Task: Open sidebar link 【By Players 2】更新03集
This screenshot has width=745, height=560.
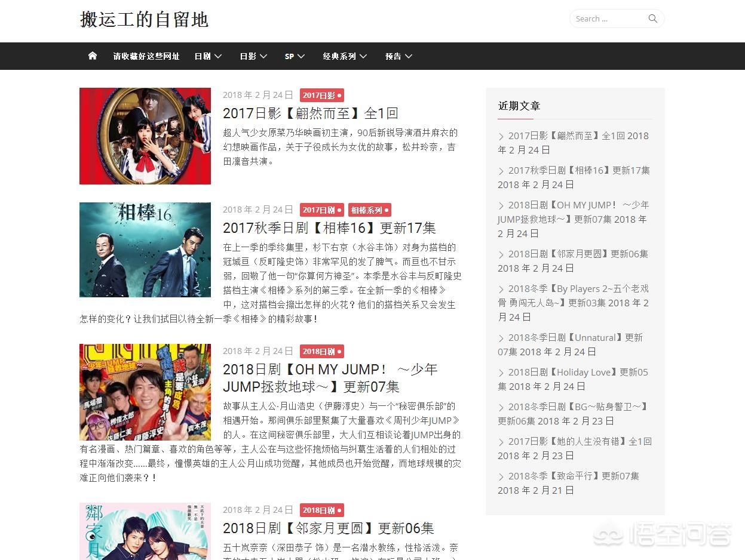Action: pos(574,296)
